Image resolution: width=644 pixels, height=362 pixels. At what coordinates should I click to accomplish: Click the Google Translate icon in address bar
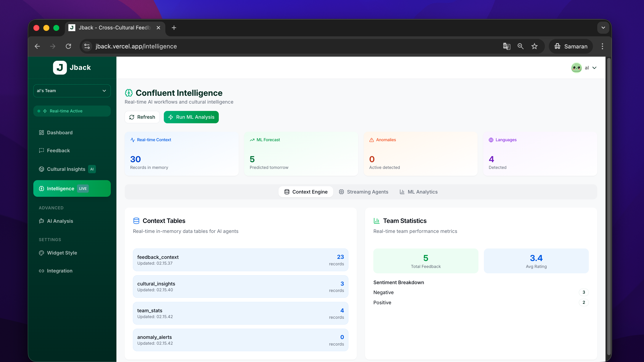[507, 46]
